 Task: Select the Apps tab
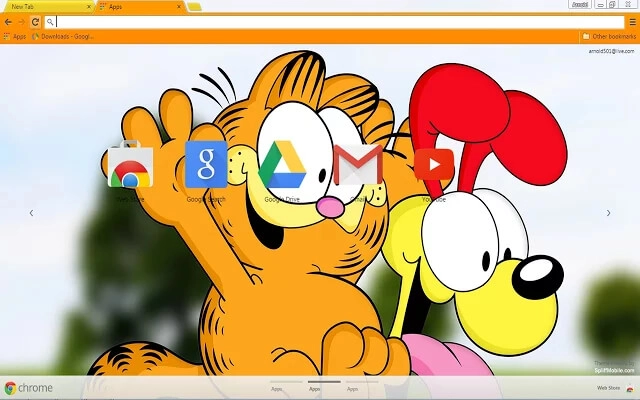pyautogui.click(x=140, y=7)
